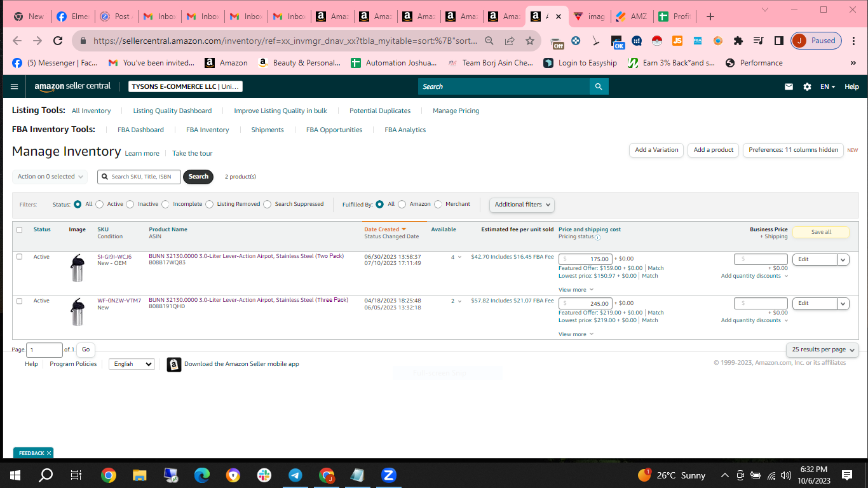Open Slack from the taskbar
This screenshot has width=868, height=488.
pyautogui.click(x=264, y=475)
